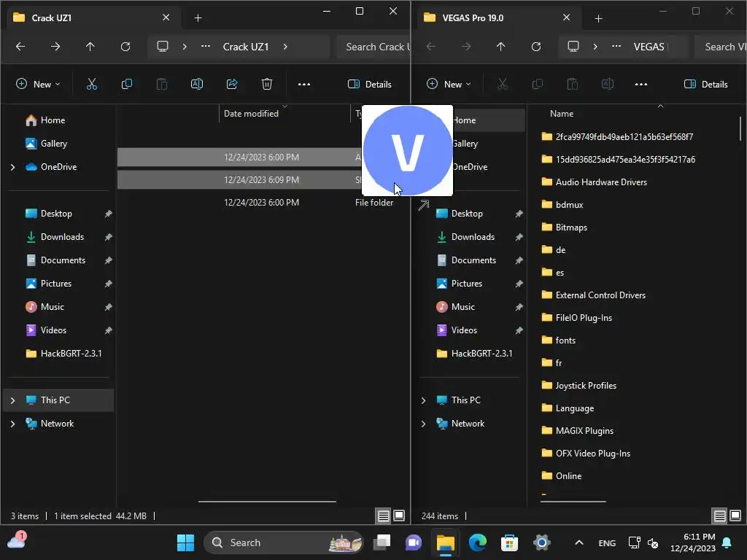747x560 pixels.
Task: Switch VEGAS Pro window to large thumbnails view
Action: pos(735,516)
